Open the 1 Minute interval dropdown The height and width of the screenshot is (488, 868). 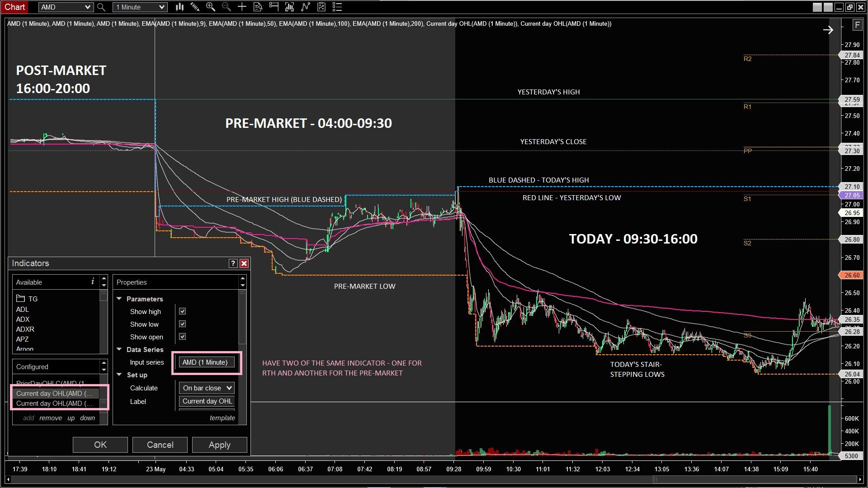tap(140, 7)
